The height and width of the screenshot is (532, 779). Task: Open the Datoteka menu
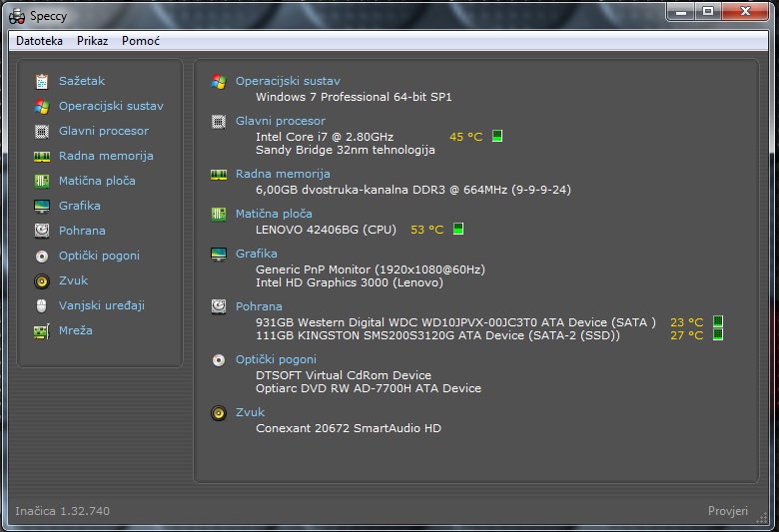[x=39, y=41]
